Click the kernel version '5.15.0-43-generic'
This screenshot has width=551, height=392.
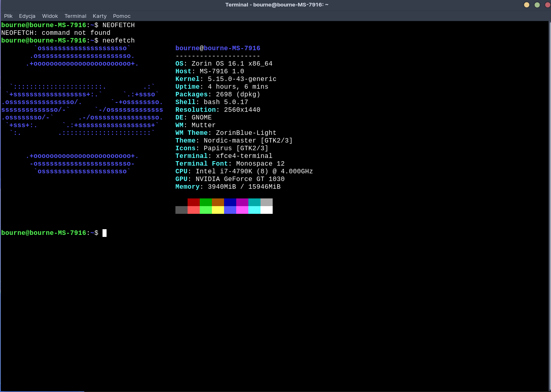(x=242, y=79)
